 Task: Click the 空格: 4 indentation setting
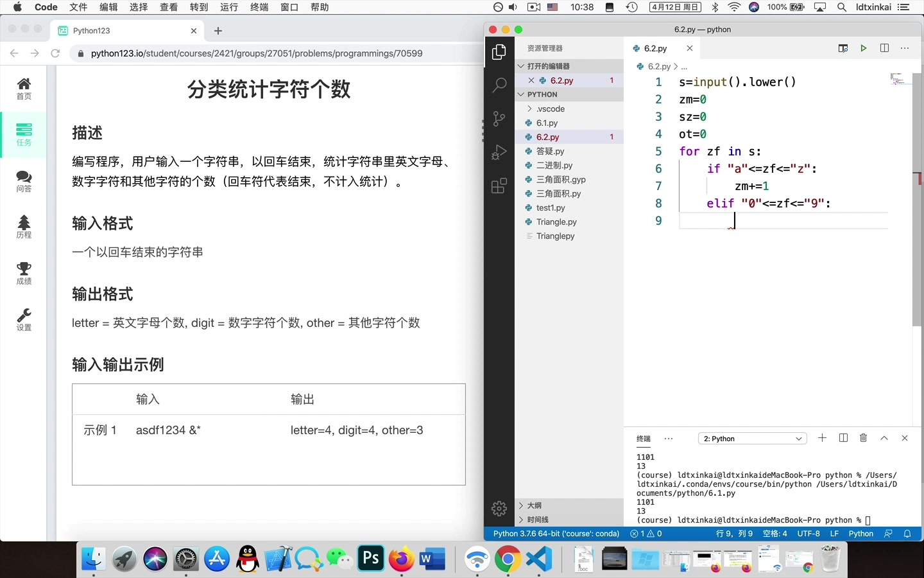775,534
